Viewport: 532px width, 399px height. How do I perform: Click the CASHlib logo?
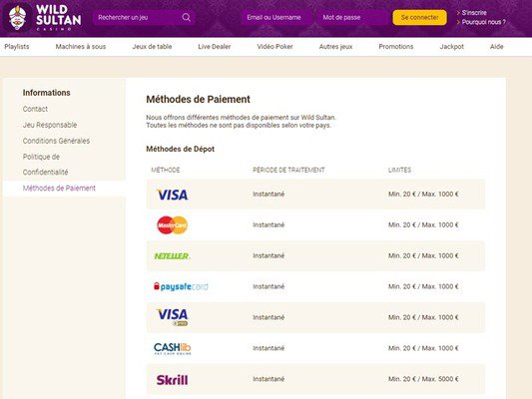point(173,348)
